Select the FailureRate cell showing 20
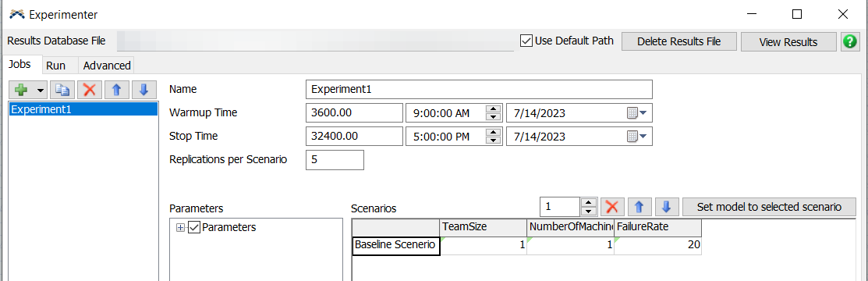868x281 pixels. [657, 246]
